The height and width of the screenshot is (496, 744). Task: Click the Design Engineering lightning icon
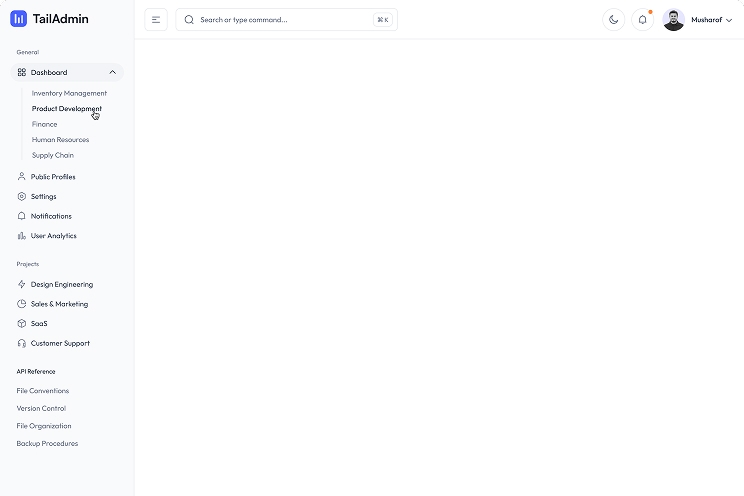(22, 284)
